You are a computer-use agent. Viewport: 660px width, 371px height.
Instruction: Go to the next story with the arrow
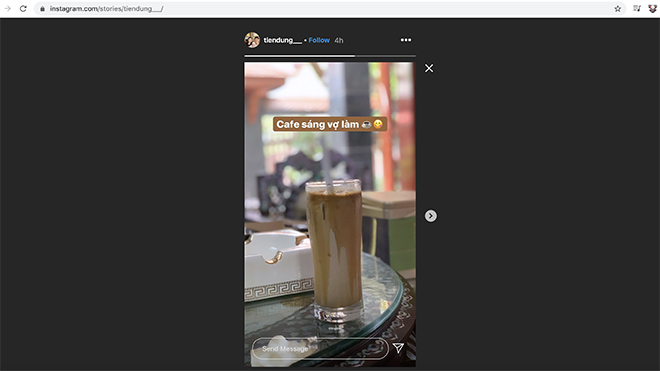coord(430,216)
